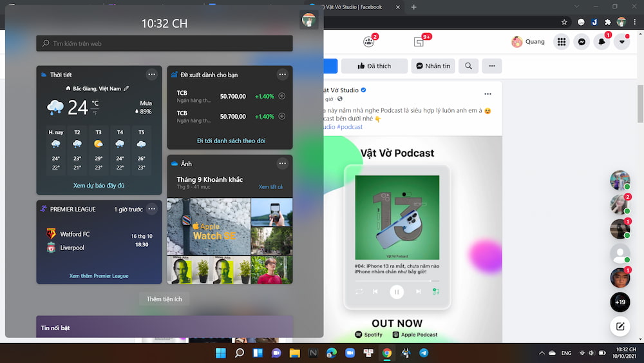This screenshot has width=644, height=363.
Task: Switch ENG input language in tray
Action: click(566, 353)
